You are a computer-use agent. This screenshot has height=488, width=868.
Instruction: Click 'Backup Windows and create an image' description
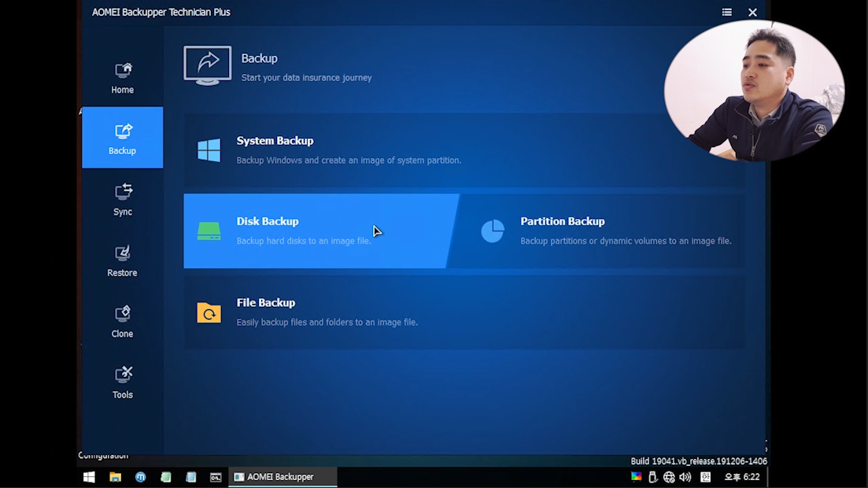pos(349,160)
